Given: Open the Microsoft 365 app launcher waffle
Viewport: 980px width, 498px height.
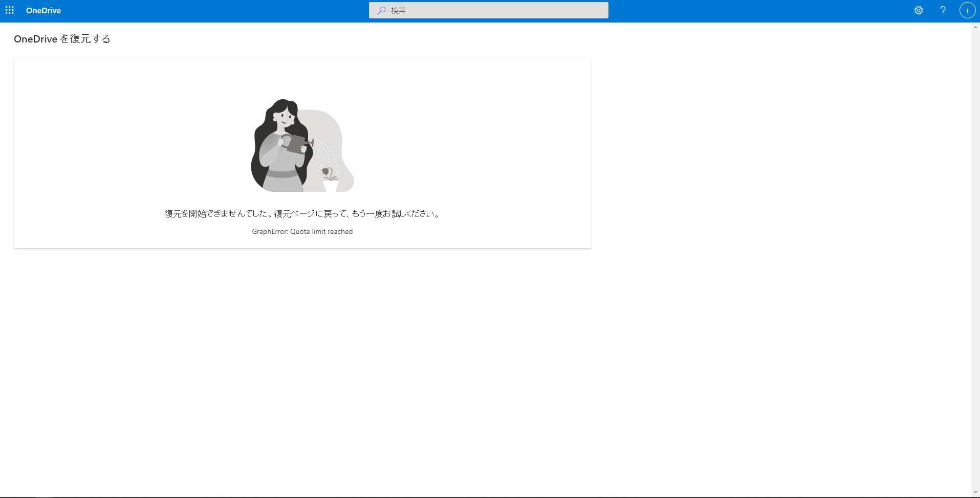Looking at the screenshot, I should pos(10,10).
